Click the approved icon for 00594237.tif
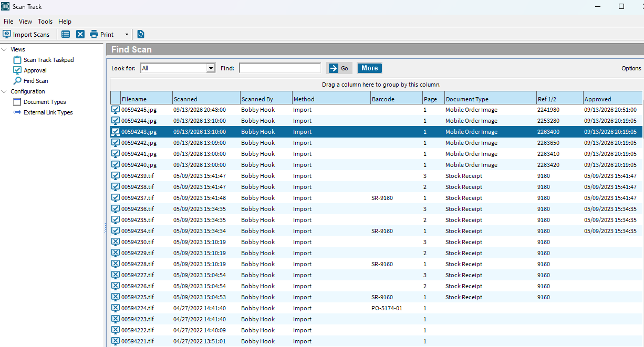 (116, 198)
